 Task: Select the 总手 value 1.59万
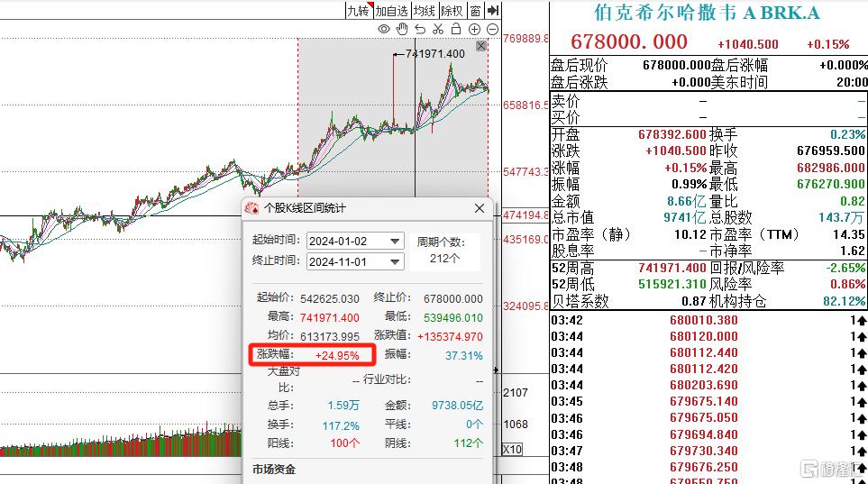click(343, 406)
